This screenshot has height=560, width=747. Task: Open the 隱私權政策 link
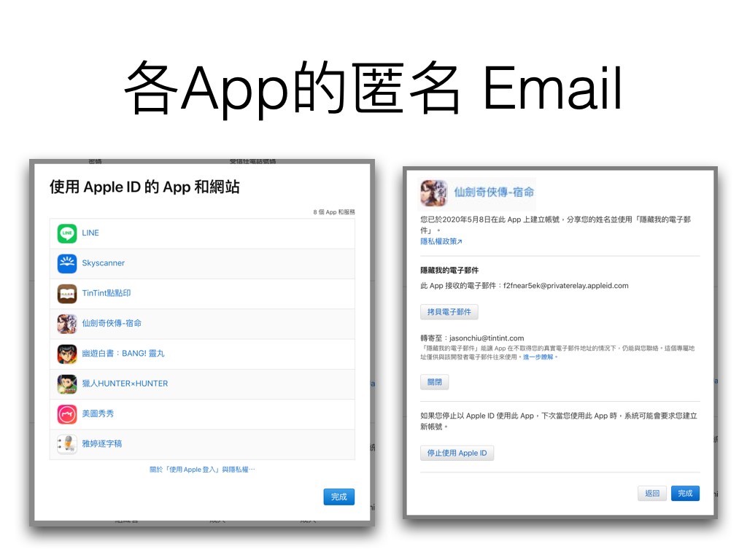click(441, 241)
